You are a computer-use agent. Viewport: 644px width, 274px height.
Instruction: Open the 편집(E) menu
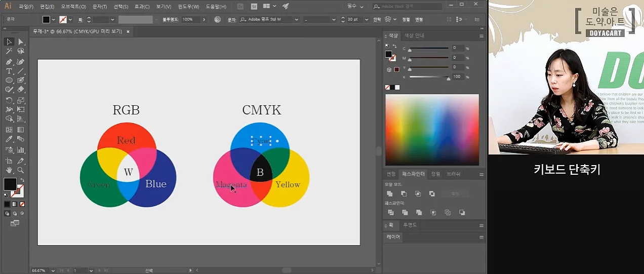[47, 7]
